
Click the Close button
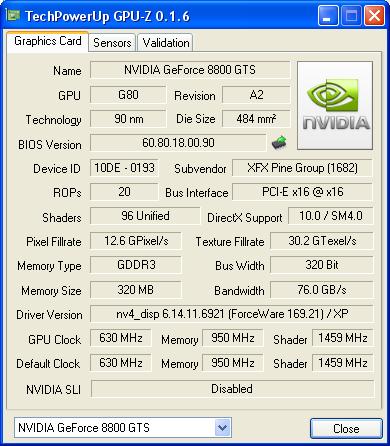point(346,428)
